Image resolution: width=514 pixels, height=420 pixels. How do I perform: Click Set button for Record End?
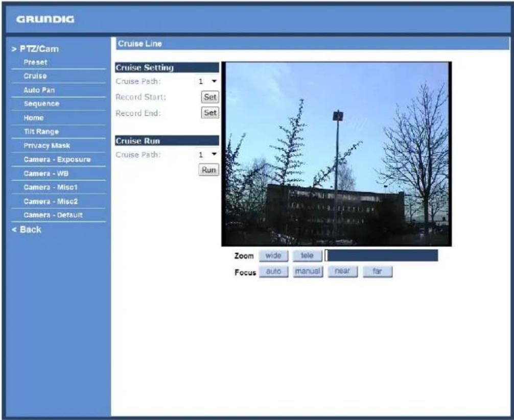pos(210,113)
